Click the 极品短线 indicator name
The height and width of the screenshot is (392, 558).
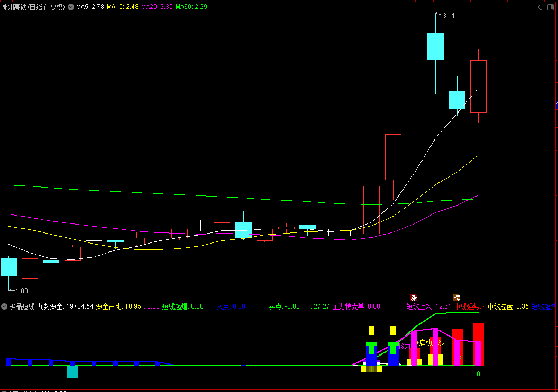(22, 306)
